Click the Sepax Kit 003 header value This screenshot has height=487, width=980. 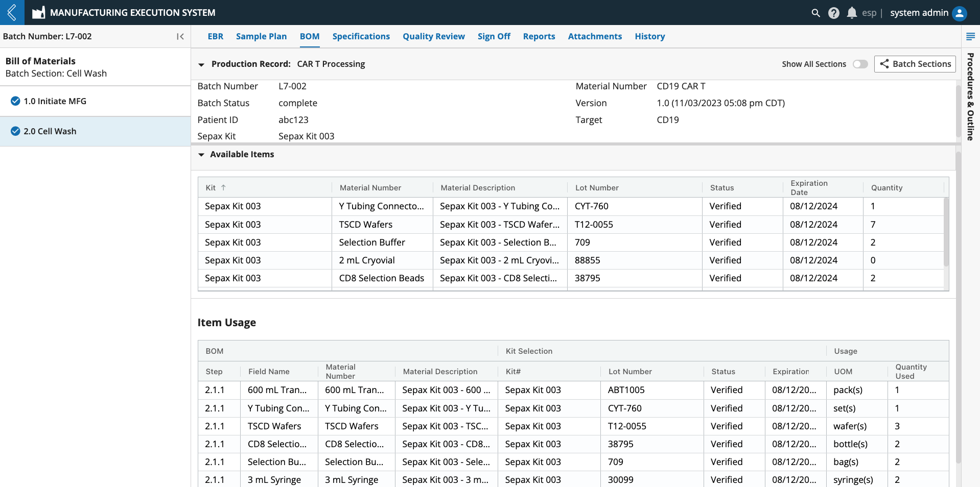coord(306,136)
